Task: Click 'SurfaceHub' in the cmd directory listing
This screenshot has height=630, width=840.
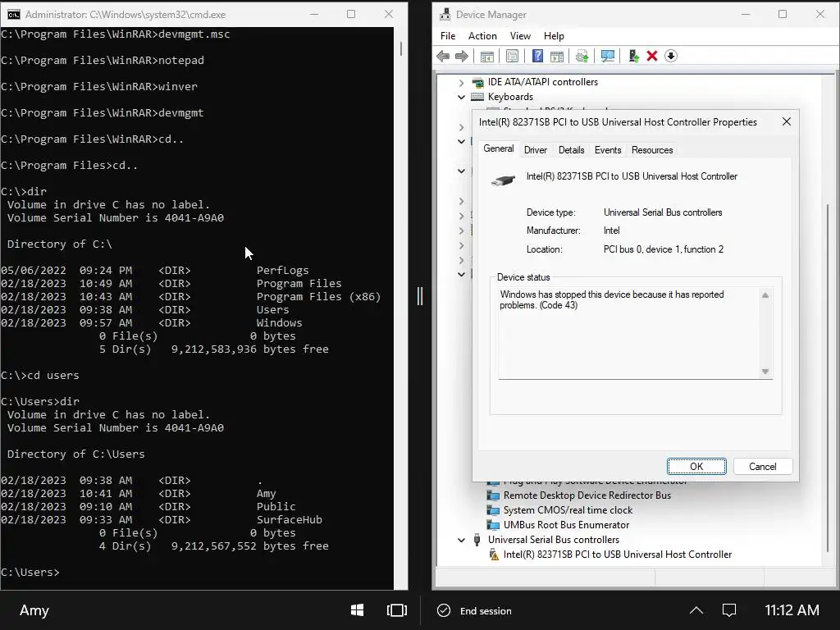Action: click(x=290, y=519)
